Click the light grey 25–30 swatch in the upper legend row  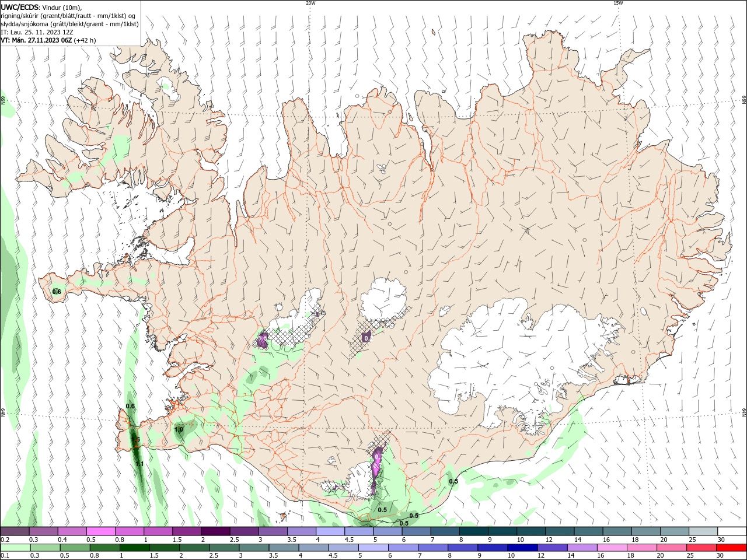[x=703, y=531]
